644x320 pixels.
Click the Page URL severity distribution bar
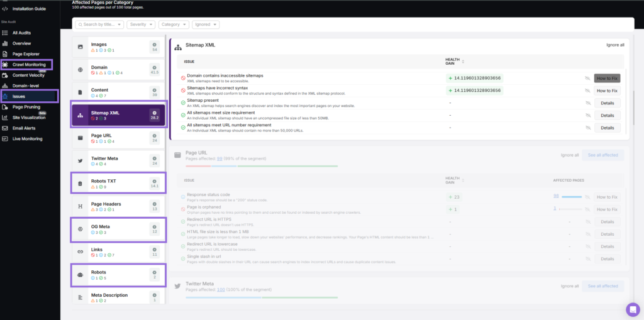pyautogui.click(x=262, y=166)
